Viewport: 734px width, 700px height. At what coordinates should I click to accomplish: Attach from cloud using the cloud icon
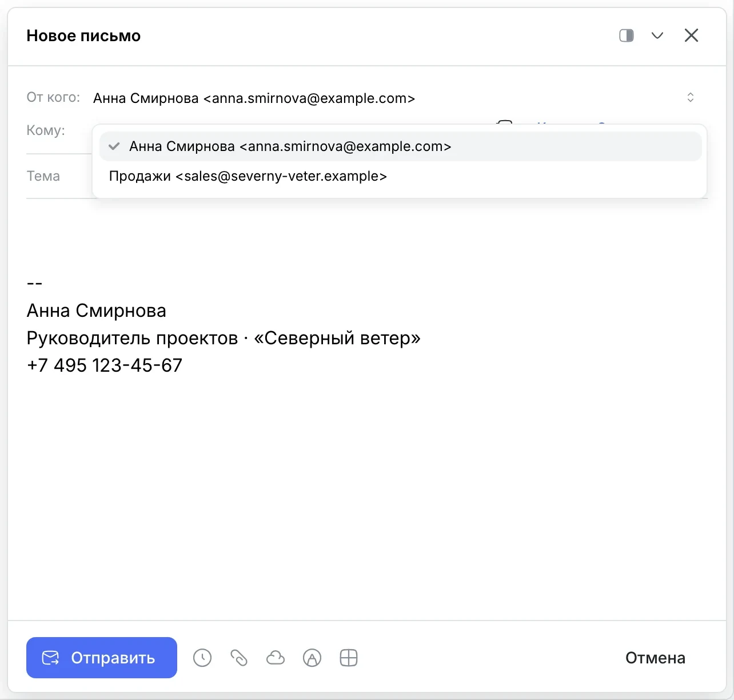coord(276,658)
